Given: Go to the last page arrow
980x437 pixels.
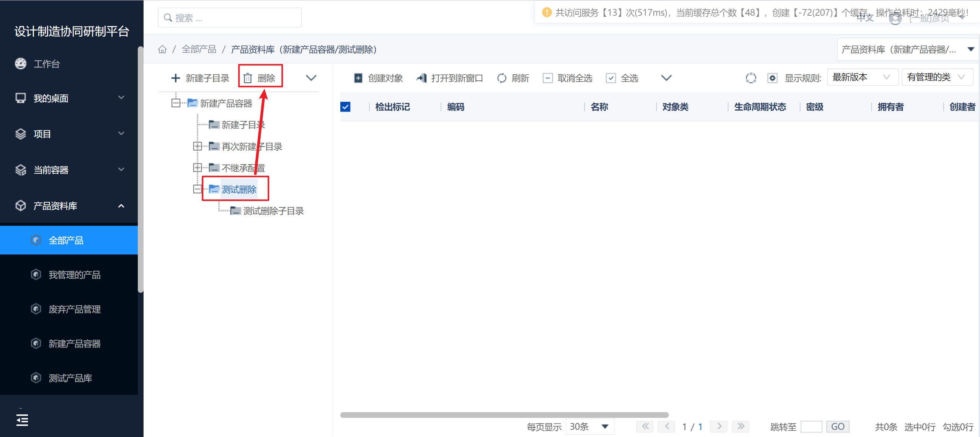Looking at the screenshot, I should coord(740,426).
